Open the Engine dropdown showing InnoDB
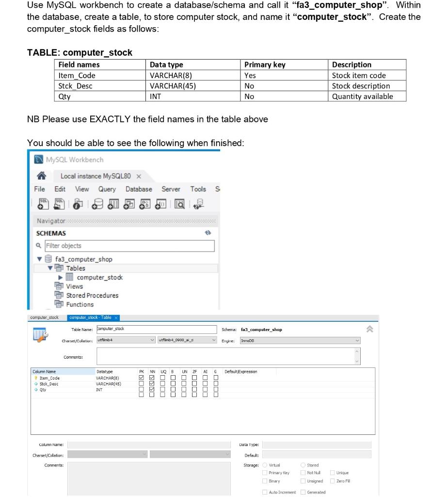 pos(356,340)
